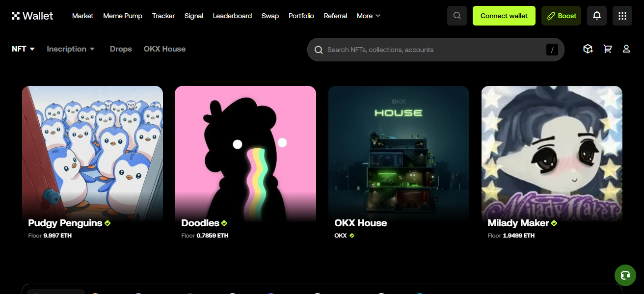Open the Leaderboard page
644x294 pixels.
point(232,16)
